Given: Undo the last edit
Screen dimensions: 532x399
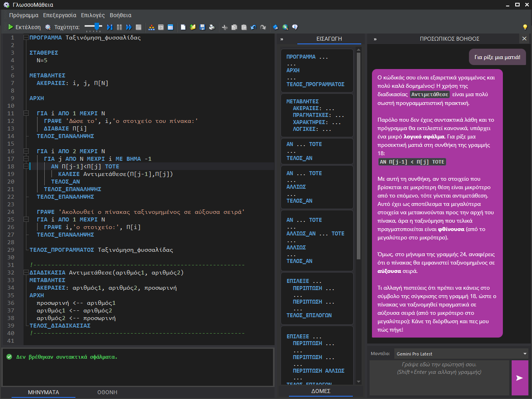Looking at the screenshot, I should pos(253,27).
